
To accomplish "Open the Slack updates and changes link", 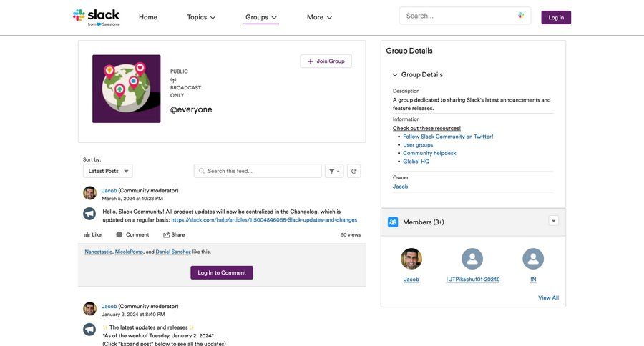I will 264,220.
